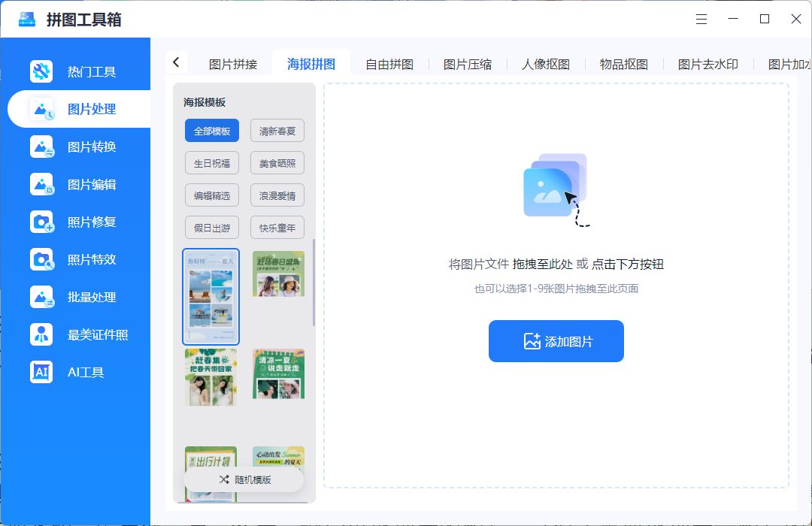Click the 图片处理 sidebar icon

click(41, 109)
